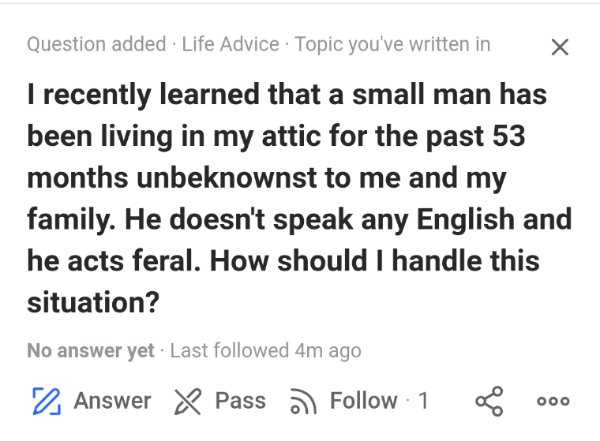Image resolution: width=600 pixels, height=441 pixels.
Task: Click the blue Answer pencil icon
Action: tap(46, 401)
